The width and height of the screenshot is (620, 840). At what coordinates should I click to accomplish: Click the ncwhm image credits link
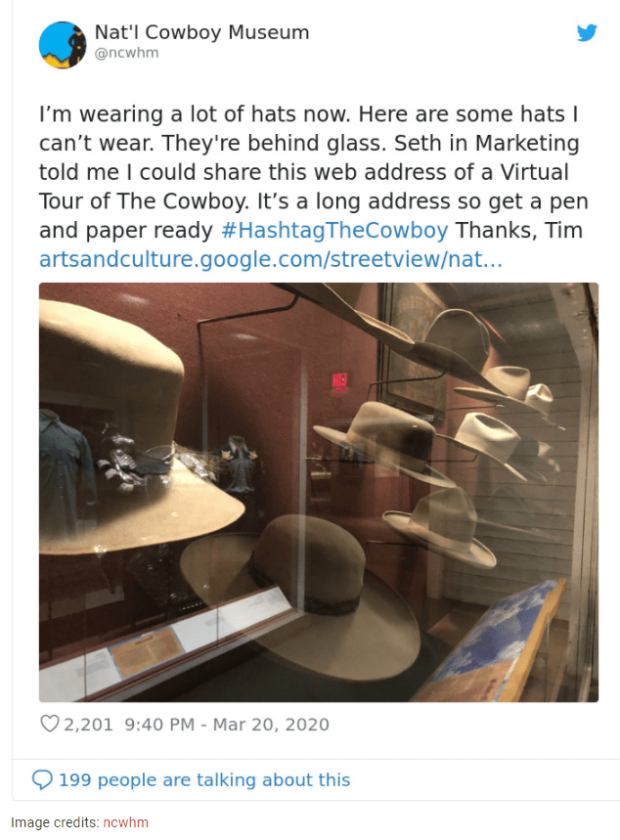coord(125,822)
